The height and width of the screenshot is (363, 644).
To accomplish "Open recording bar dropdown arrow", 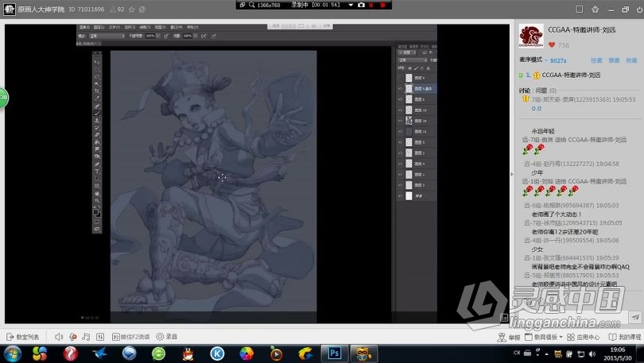I will [351, 5].
